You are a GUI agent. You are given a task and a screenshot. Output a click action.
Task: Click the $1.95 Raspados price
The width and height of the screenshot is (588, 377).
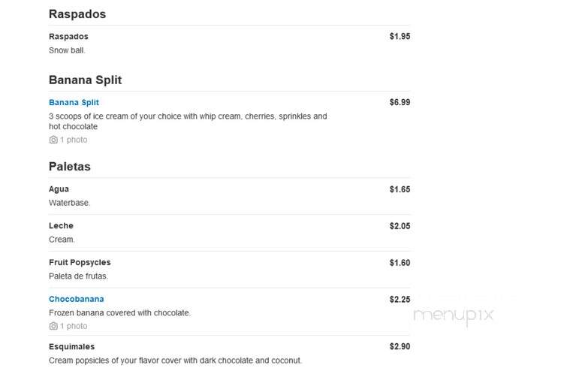pyautogui.click(x=400, y=36)
